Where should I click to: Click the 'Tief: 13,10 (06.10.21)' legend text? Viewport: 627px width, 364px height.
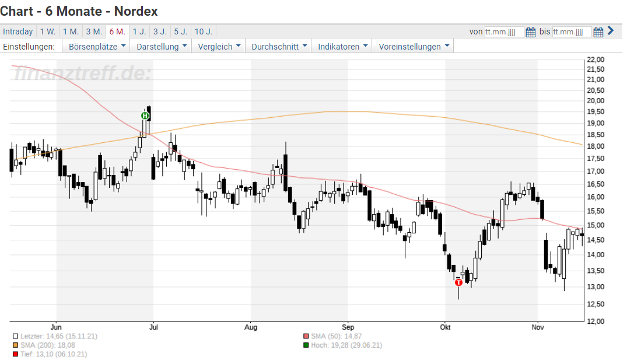coord(54,354)
